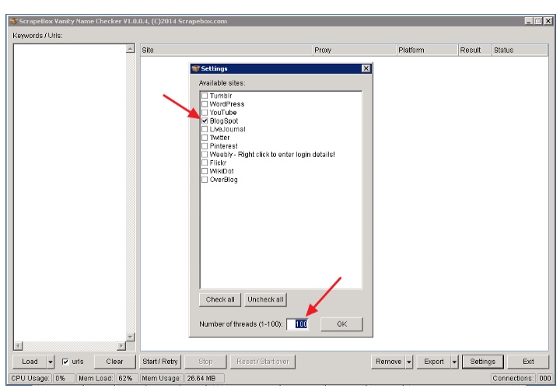
Task: Click the Exit button
Action: pyautogui.click(x=528, y=362)
